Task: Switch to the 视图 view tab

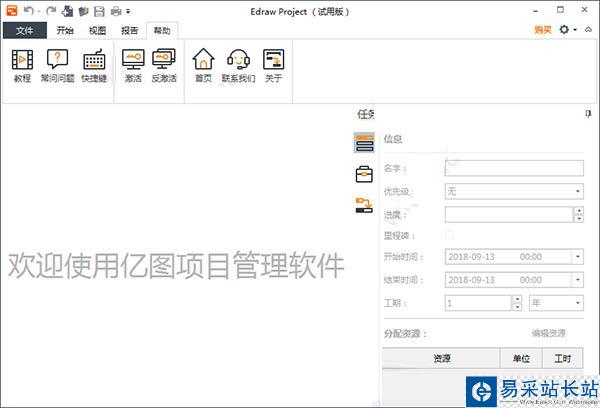Action: (97, 30)
